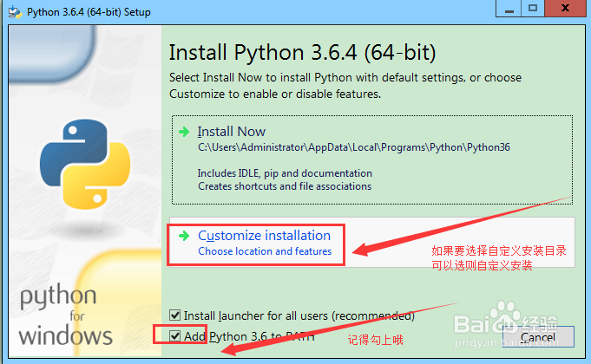Click the green arrow beside Install Now
591x364 pixels.
tap(184, 132)
